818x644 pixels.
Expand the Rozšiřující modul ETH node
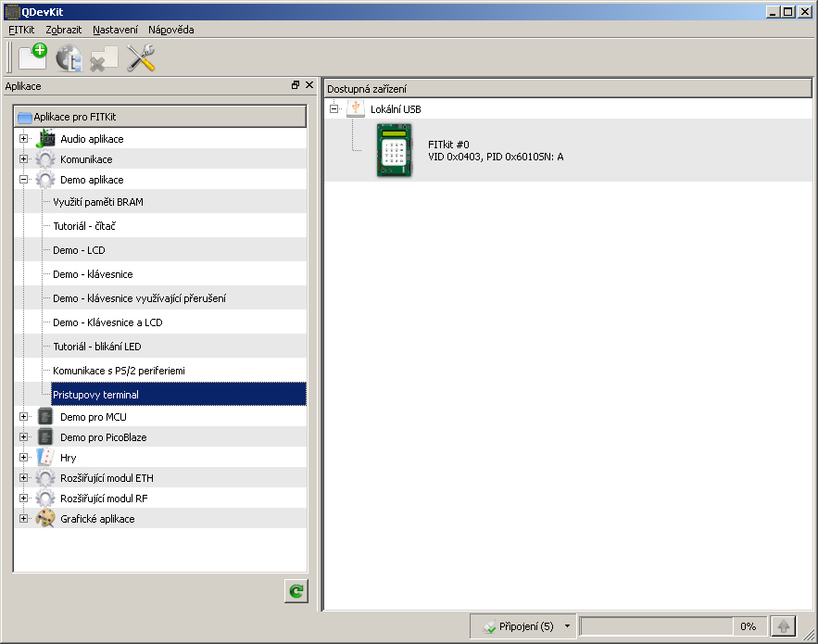click(23, 478)
